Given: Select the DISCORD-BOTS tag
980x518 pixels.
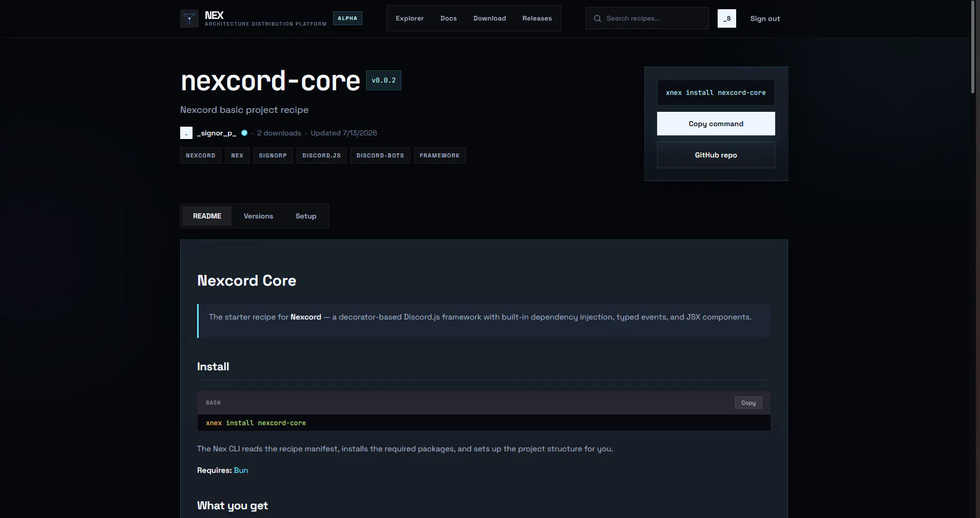Looking at the screenshot, I should click(380, 155).
